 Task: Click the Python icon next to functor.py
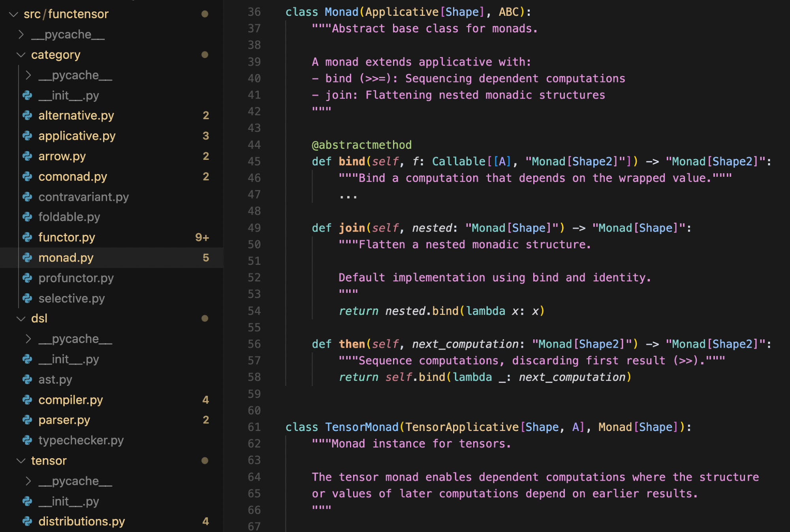click(x=27, y=237)
